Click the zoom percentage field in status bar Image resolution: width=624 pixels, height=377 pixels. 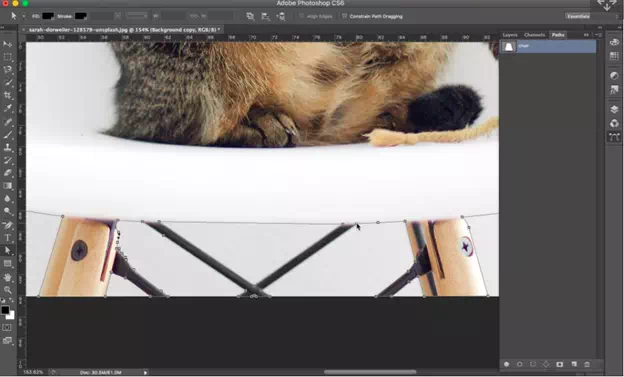click(33, 372)
